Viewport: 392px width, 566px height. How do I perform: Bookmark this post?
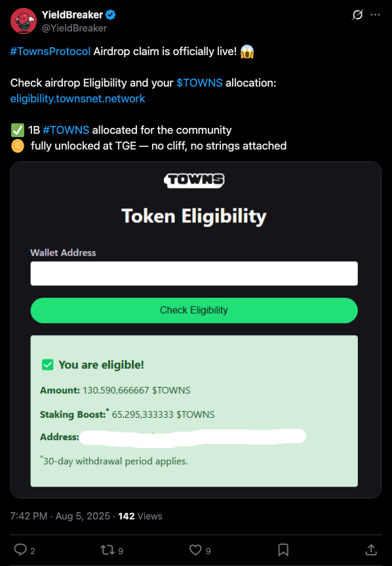tap(283, 550)
